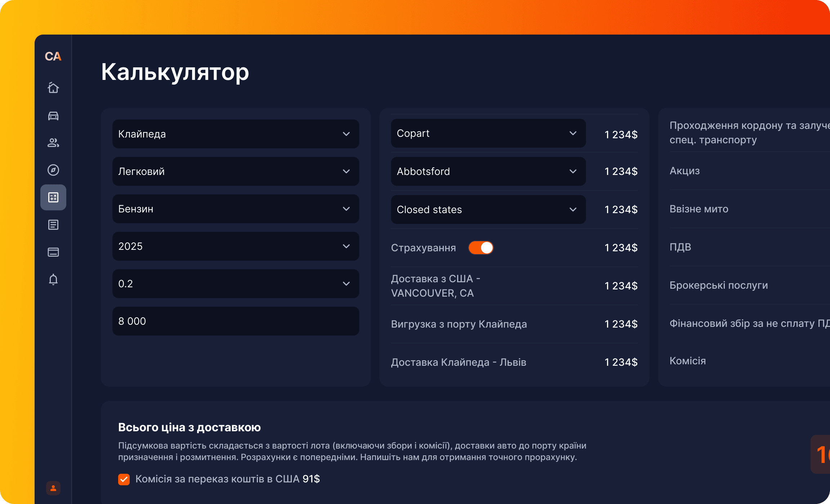Open the Closed states dropdown
This screenshot has height=504, width=830.
click(488, 210)
